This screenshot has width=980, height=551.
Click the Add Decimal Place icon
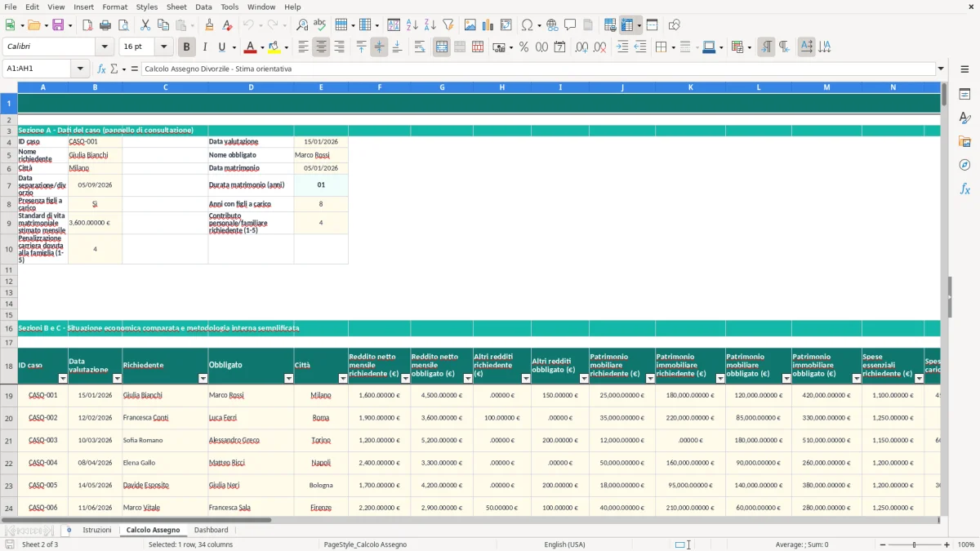[x=581, y=47]
